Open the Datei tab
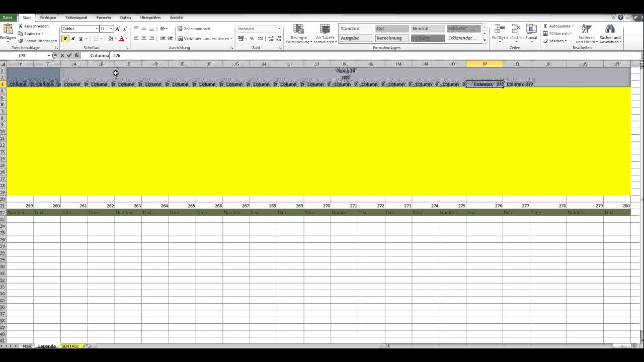Screen dimensions: 644x362 (7, 18)
